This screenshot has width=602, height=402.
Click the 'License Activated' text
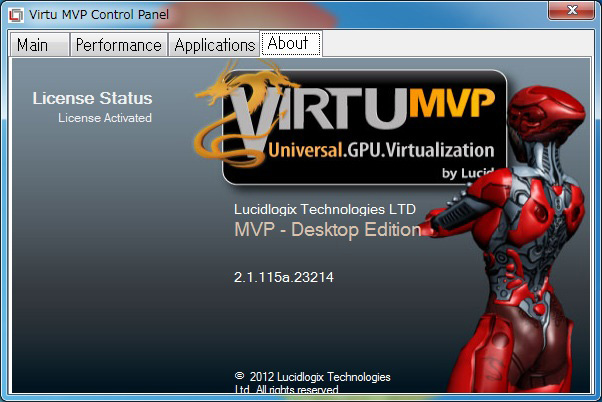point(105,118)
